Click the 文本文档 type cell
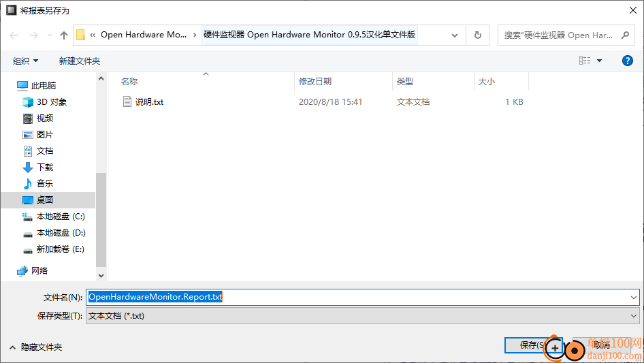Image resolution: width=644 pixels, height=363 pixels. (413, 102)
